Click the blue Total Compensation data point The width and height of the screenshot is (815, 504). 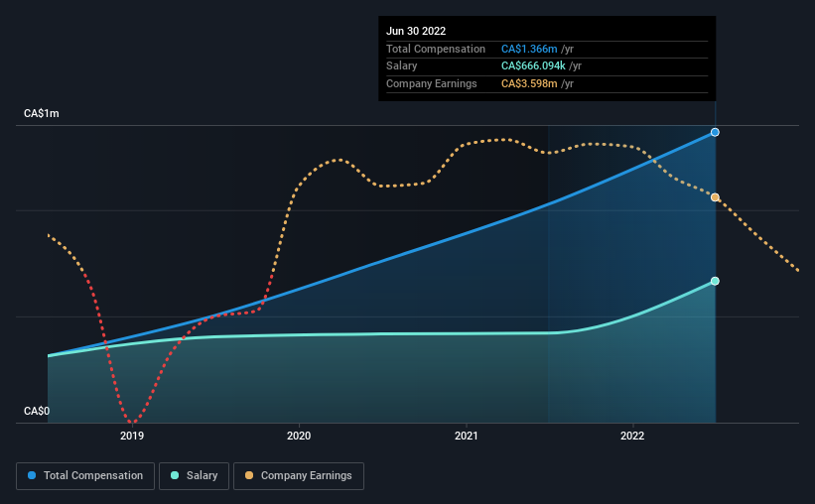click(715, 133)
